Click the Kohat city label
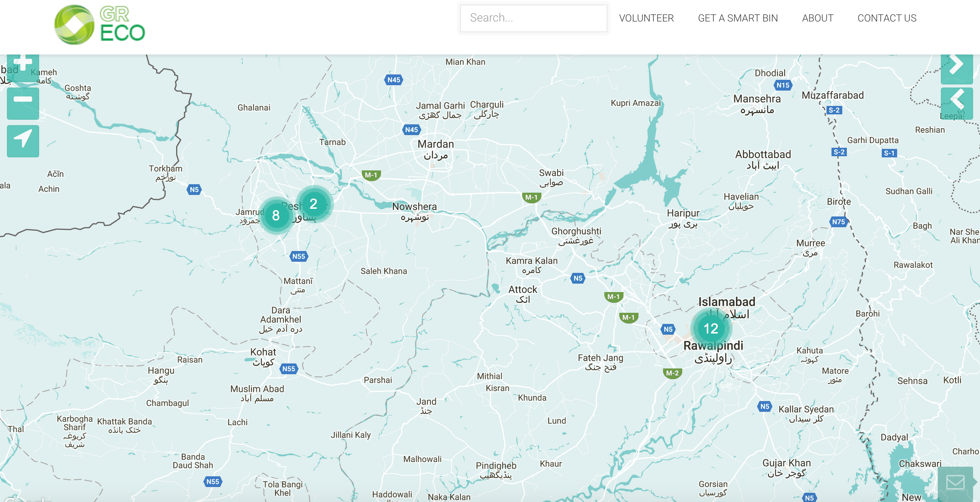The width and height of the screenshot is (980, 502). click(x=263, y=352)
